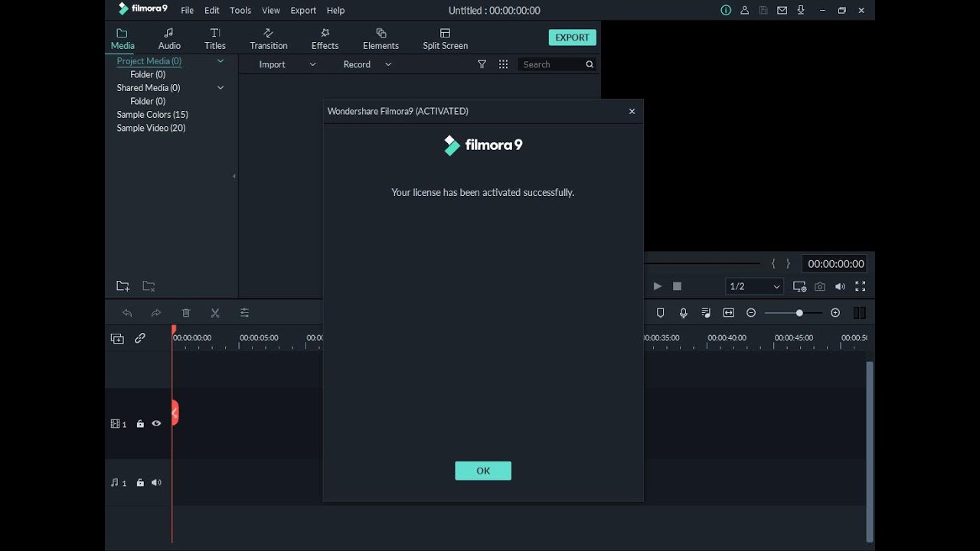Split the clip with the scissors icon

point(215,312)
